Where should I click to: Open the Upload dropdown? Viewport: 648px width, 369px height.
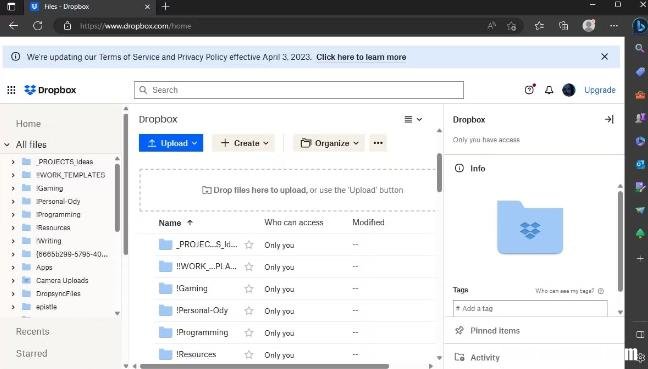click(171, 143)
